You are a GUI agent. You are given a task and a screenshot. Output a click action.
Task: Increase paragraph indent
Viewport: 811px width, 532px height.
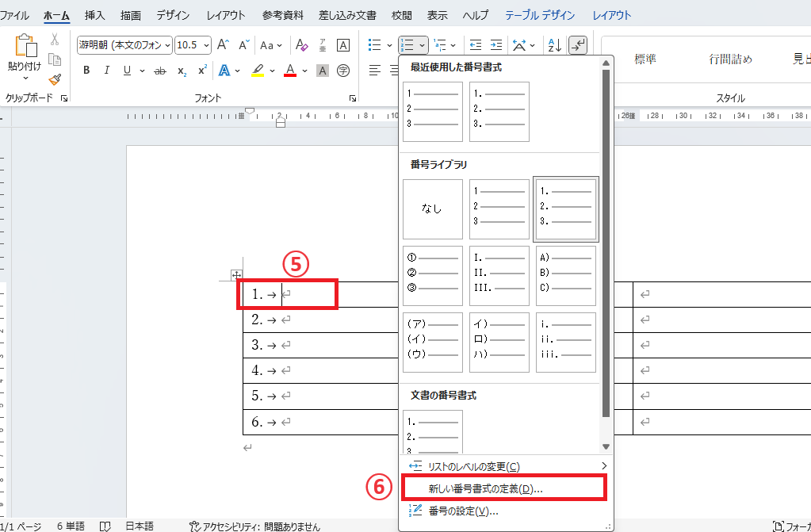click(x=496, y=45)
